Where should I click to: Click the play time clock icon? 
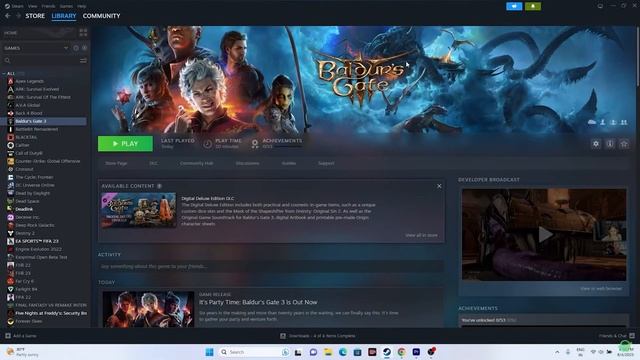point(207,144)
